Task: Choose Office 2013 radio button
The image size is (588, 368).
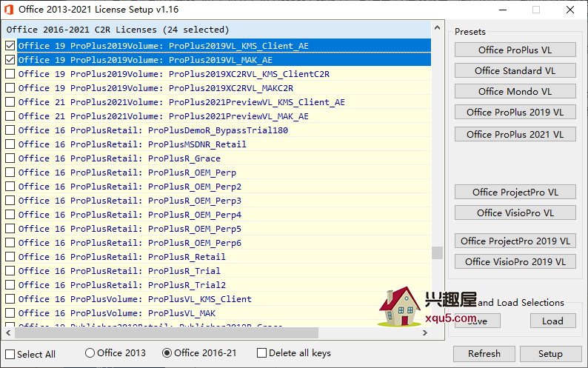Action: click(90, 353)
